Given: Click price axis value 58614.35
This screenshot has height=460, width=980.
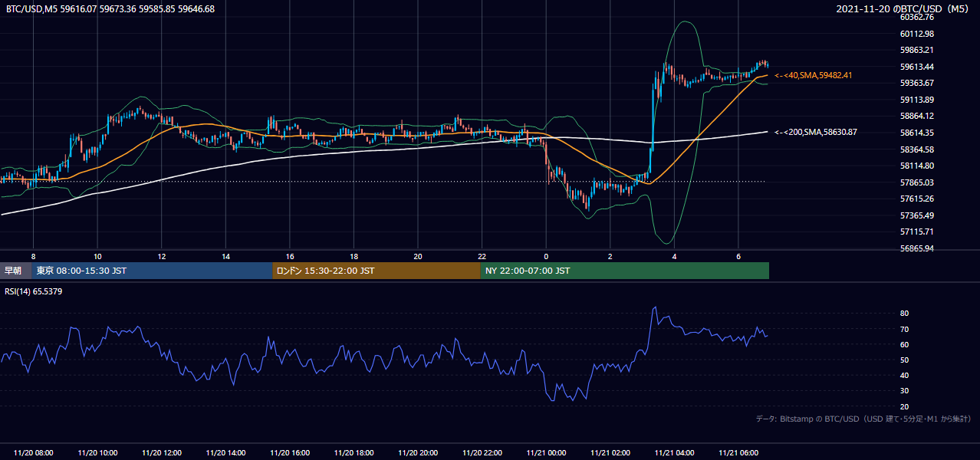Looking at the screenshot, I should pyautogui.click(x=916, y=133).
